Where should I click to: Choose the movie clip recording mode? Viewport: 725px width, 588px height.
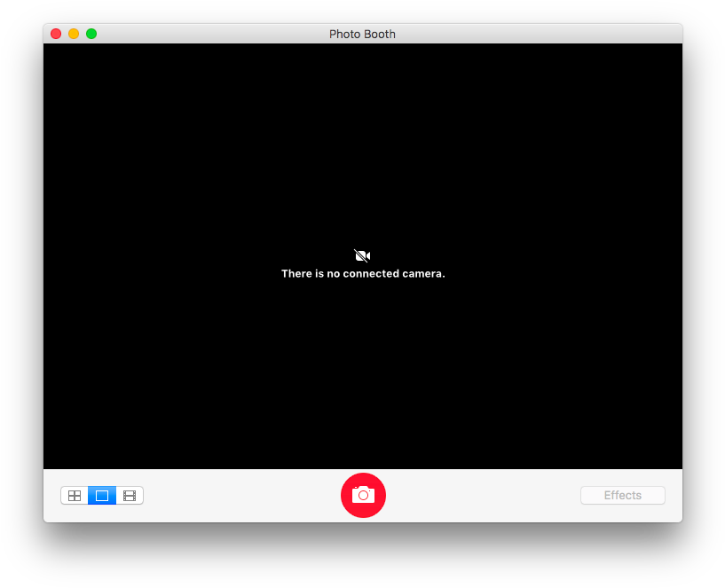click(130, 496)
